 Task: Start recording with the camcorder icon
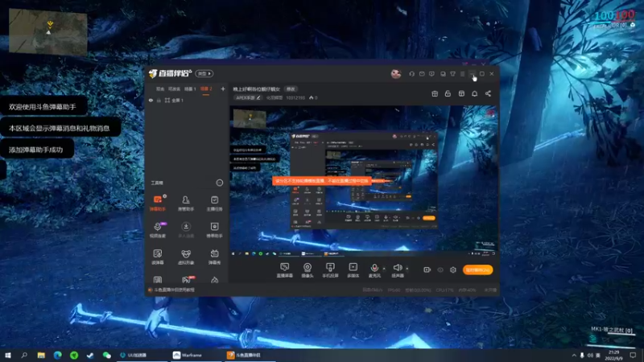(x=427, y=269)
